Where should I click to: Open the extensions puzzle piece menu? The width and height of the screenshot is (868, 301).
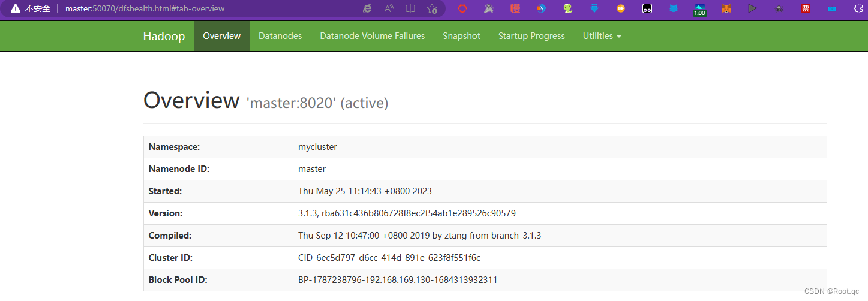[x=858, y=8]
